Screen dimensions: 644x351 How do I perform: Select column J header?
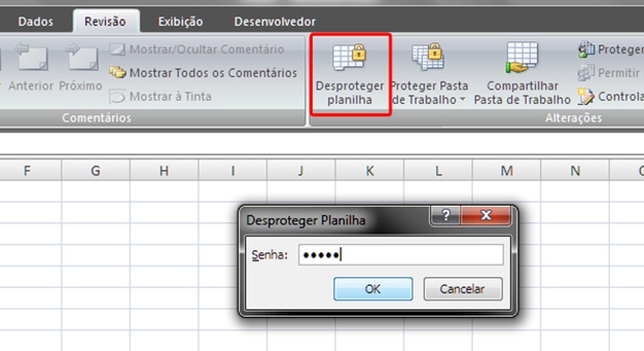[301, 170]
